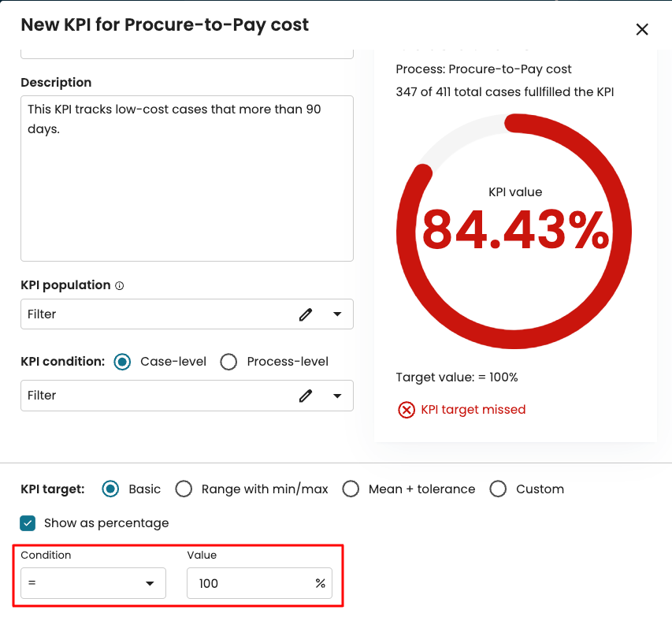This screenshot has width=672, height=632.
Task: Click into the Value input field
Action: pos(248,584)
